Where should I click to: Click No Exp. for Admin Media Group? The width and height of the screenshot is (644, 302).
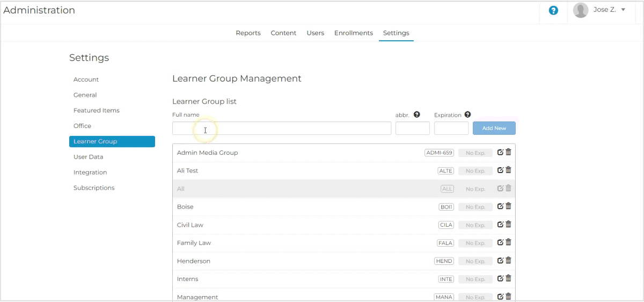pyautogui.click(x=475, y=153)
